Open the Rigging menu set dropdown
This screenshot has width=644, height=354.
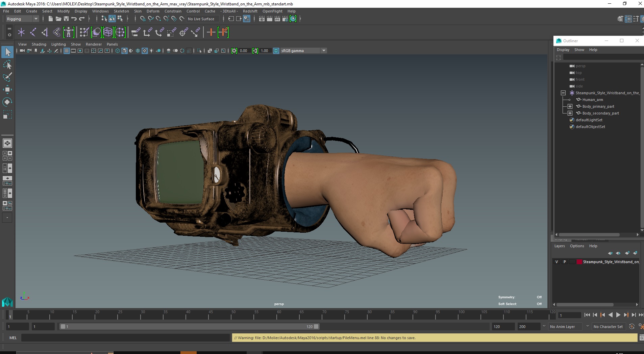[x=22, y=19]
